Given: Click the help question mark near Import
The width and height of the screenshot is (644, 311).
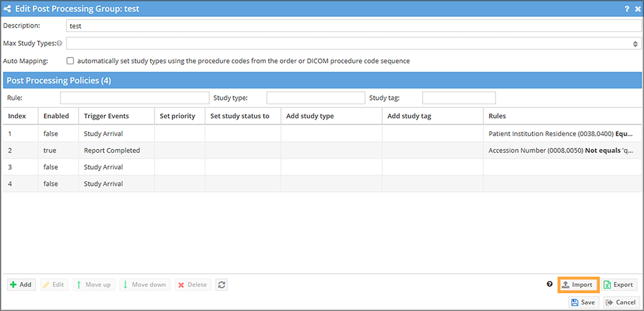Looking at the screenshot, I should click(550, 284).
